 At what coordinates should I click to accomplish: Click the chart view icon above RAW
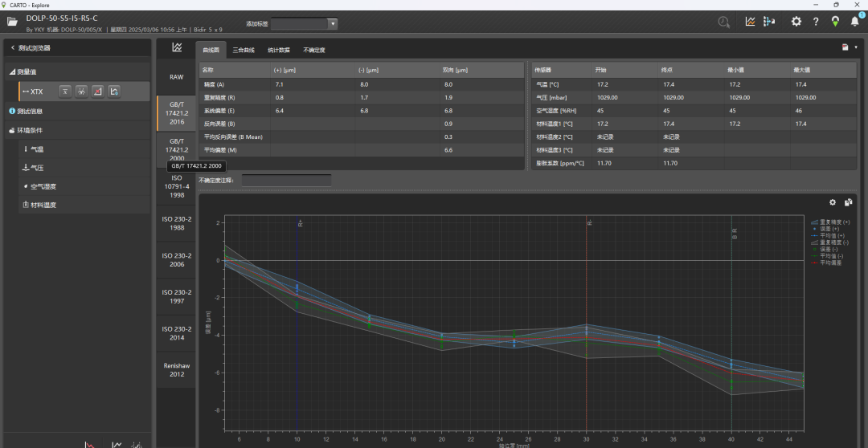click(x=176, y=48)
